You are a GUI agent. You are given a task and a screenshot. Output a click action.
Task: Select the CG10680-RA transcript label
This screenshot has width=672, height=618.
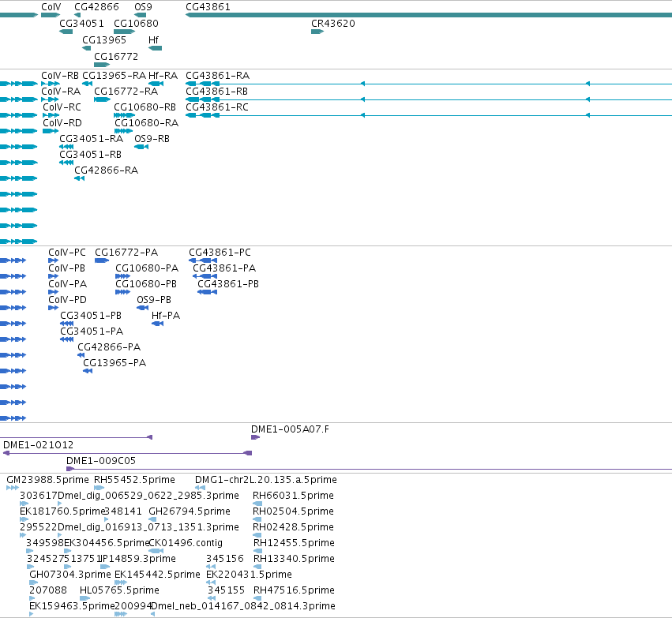coord(146,123)
